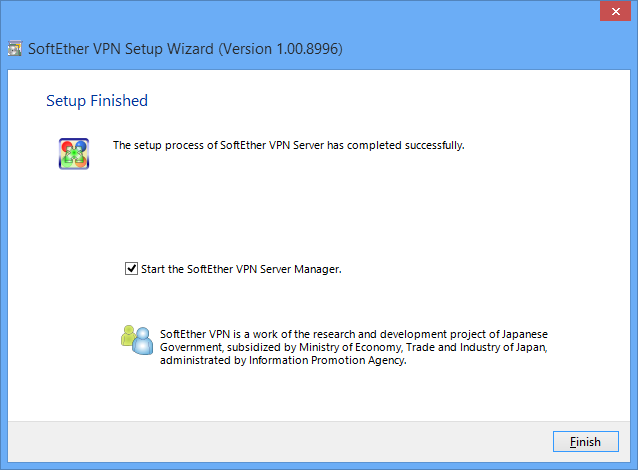Click the 'administrated by Information Promotion Agency' line
The width and height of the screenshot is (638, 470).
coord(283,360)
